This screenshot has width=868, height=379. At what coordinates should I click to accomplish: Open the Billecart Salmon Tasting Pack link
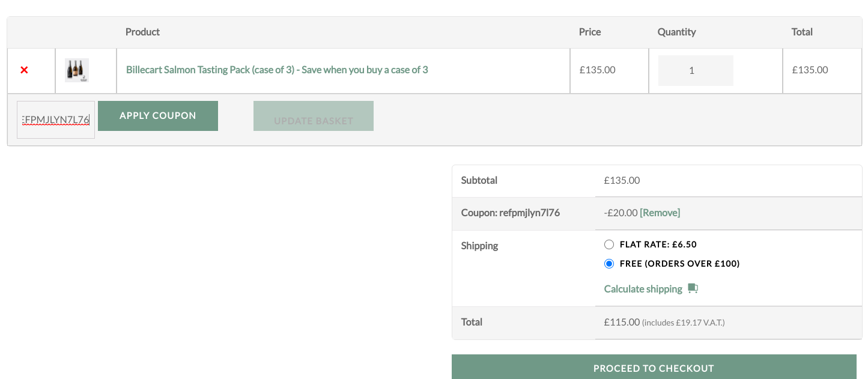[277, 70]
